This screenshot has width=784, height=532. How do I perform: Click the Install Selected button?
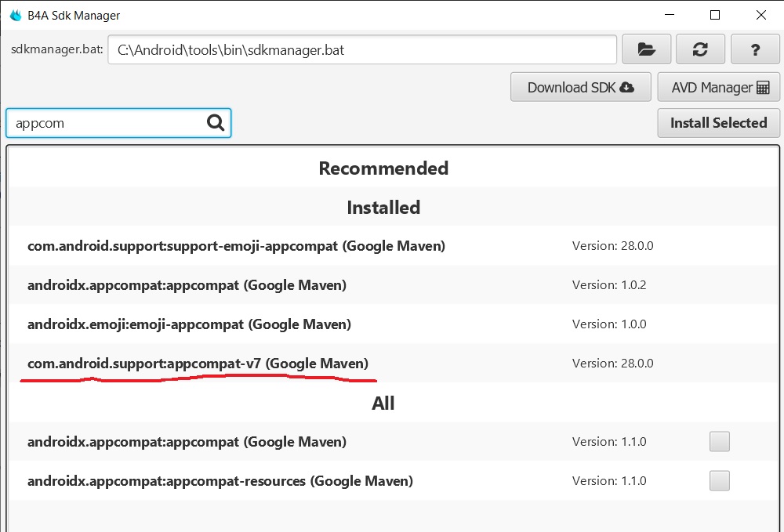click(718, 123)
